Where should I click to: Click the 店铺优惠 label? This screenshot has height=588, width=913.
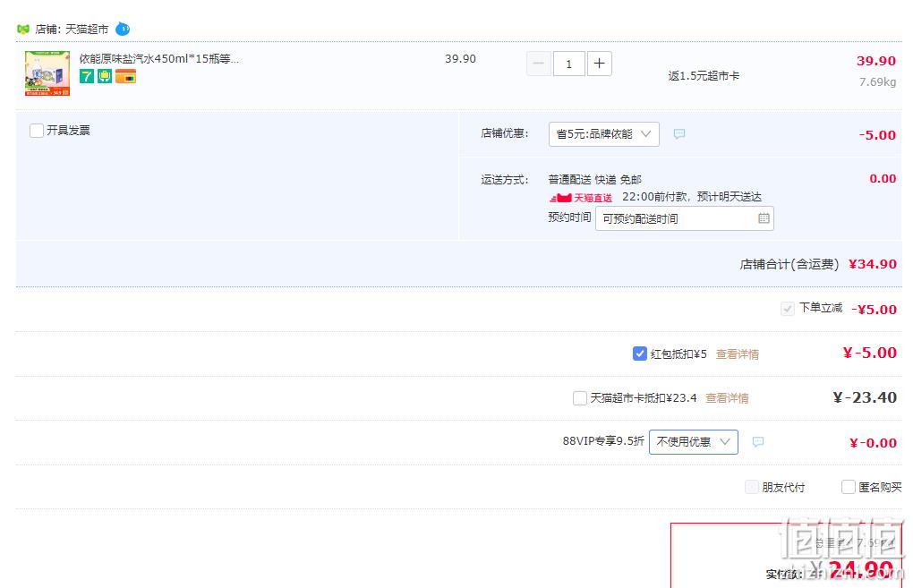click(x=505, y=133)
